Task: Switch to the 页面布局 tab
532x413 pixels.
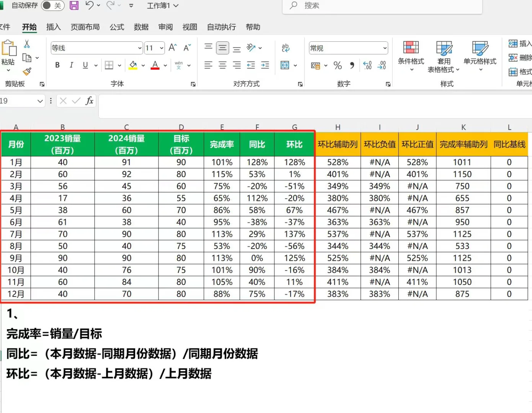Action: tap(85, 27)
